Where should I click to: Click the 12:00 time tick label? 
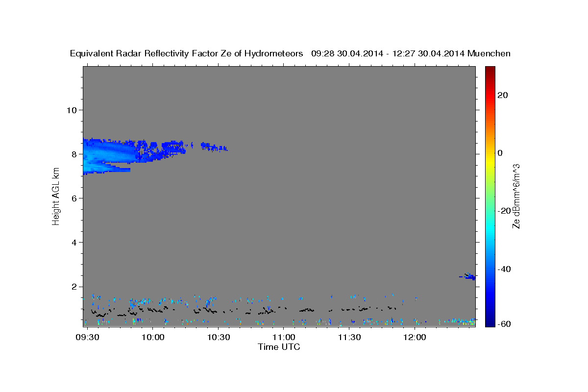coord(415,338)
